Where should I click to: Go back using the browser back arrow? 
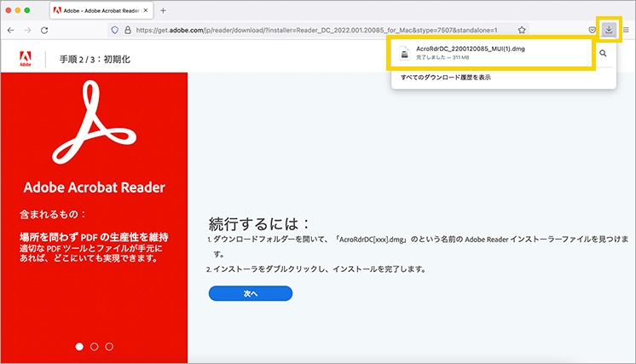tap(11, 30)
